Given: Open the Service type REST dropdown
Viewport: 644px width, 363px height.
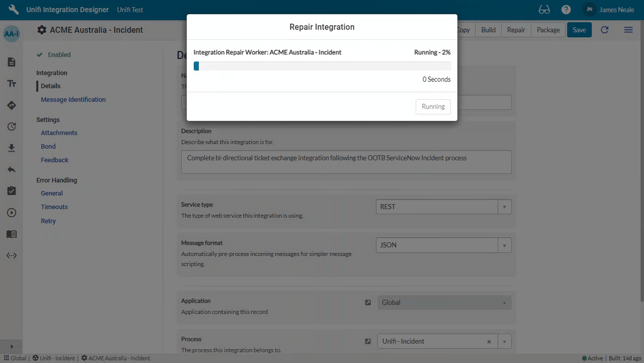Looking at the screenshot, I should click(x=504, y=207).
